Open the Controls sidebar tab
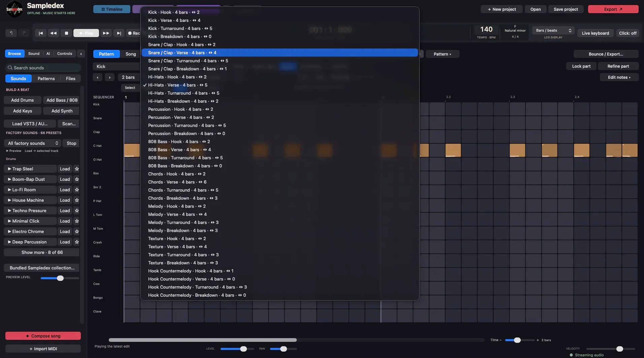 click(x=65, y=54)
